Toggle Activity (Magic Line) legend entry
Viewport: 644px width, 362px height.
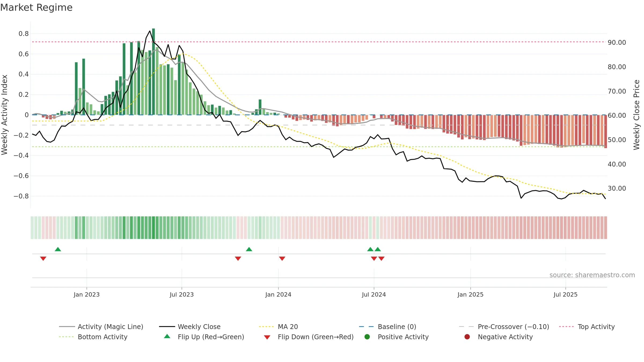(101, 327)
